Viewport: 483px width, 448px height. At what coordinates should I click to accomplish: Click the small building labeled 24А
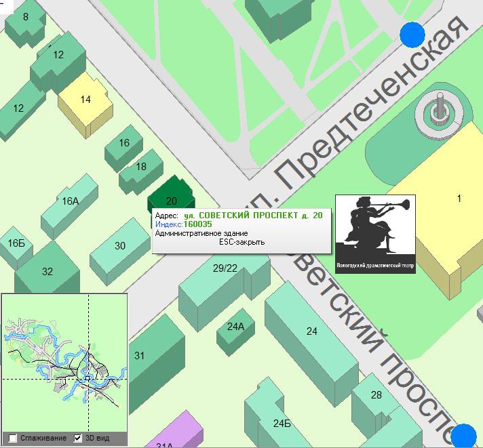pos(235,329)
